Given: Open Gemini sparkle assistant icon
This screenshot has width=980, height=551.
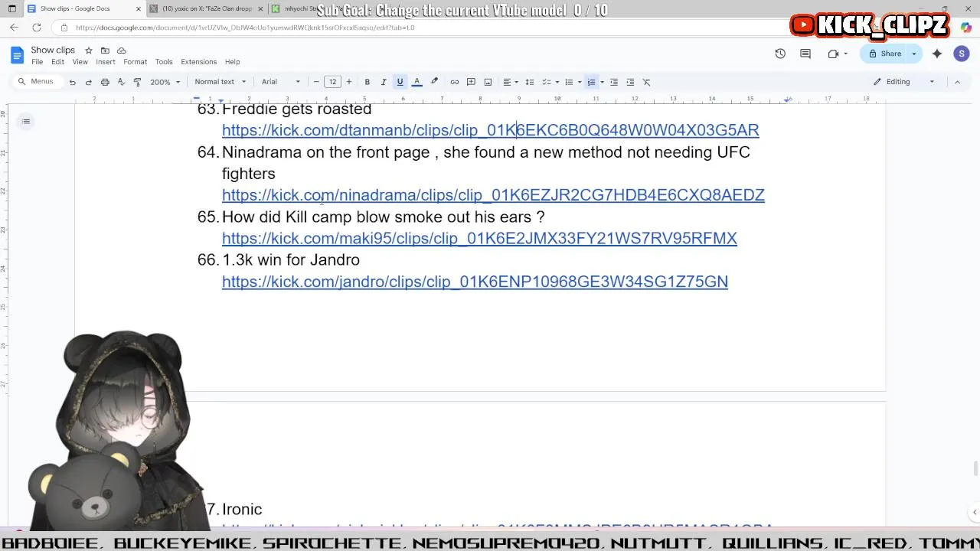Looking at the screenshot, I should 937,54.
